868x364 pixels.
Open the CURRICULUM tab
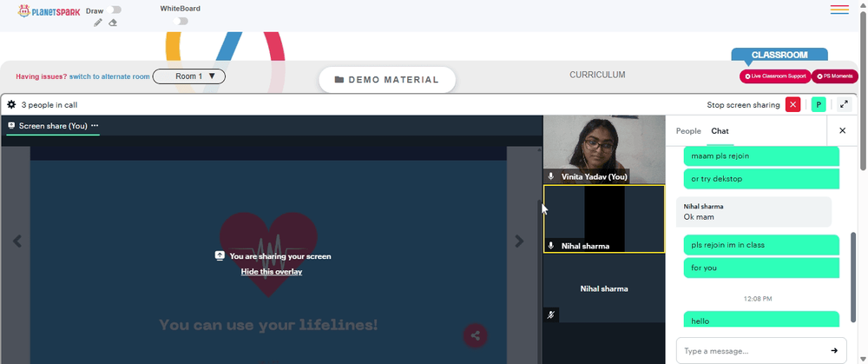coord(597,75)
